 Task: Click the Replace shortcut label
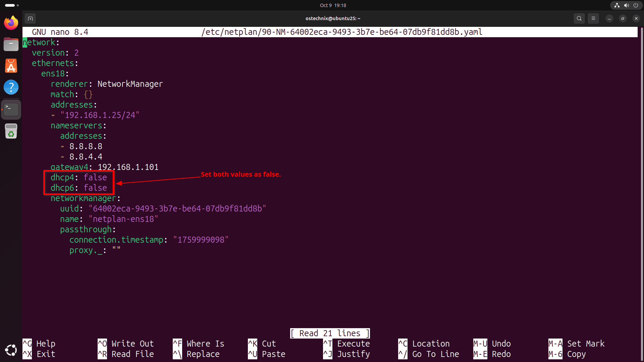click(203, 354)
